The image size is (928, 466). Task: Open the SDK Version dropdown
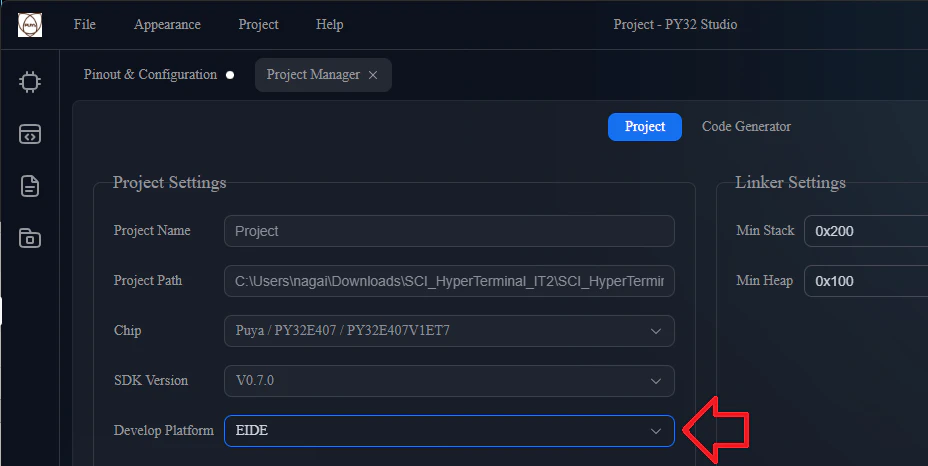[x=449, y=381]
